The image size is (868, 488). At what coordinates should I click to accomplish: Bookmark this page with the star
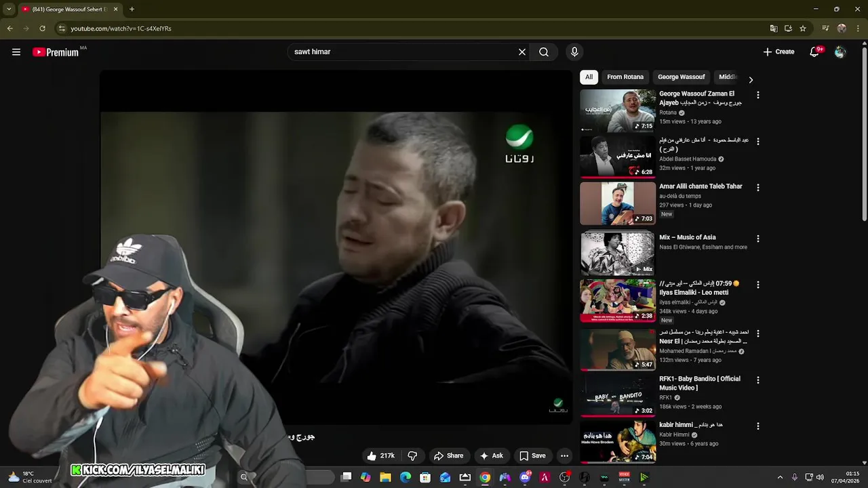point(803,28)
